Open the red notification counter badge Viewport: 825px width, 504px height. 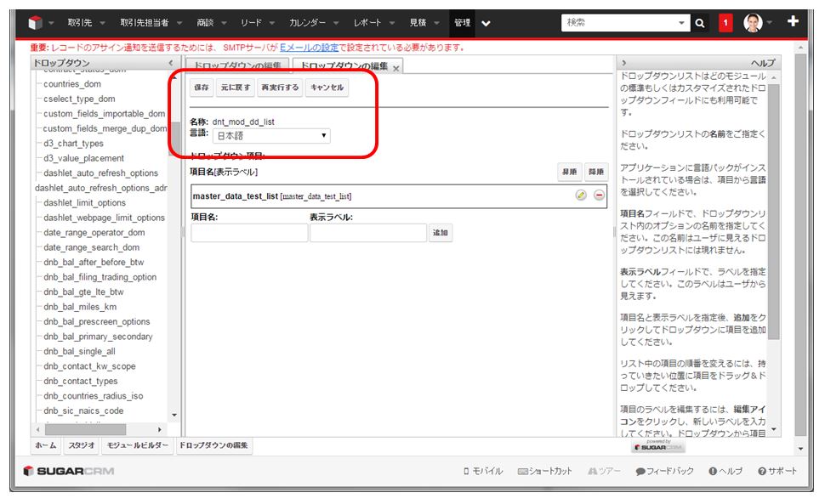click(725, 23)
